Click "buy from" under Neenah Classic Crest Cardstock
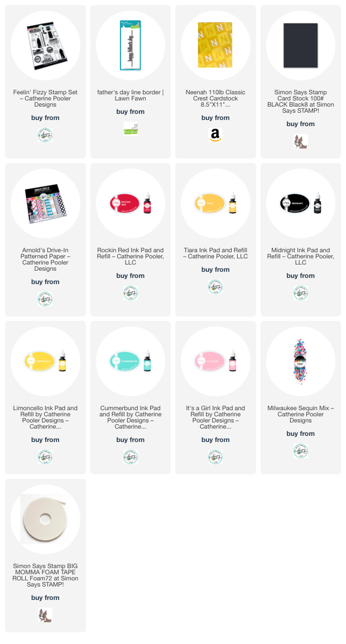 pyautogui.click(x=215, y=118)
